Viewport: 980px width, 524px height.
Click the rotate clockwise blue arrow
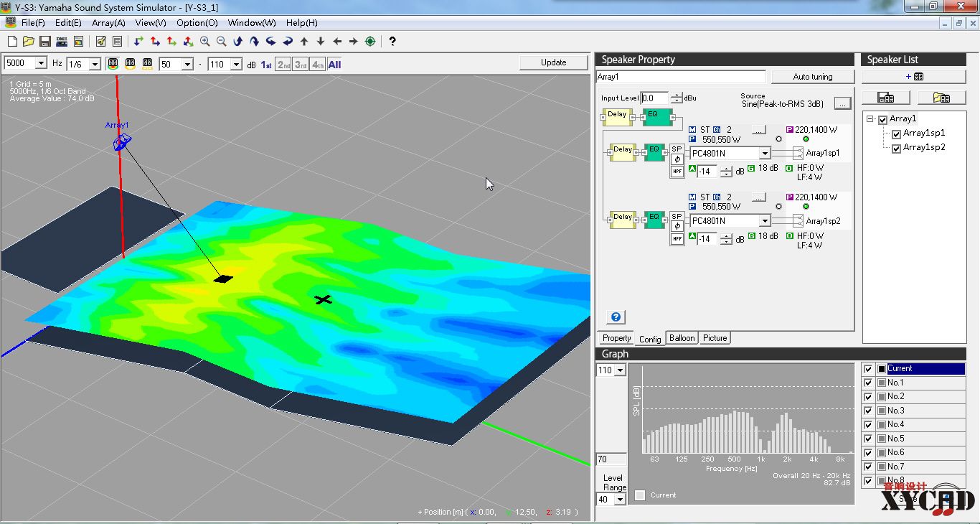[255, 42]
